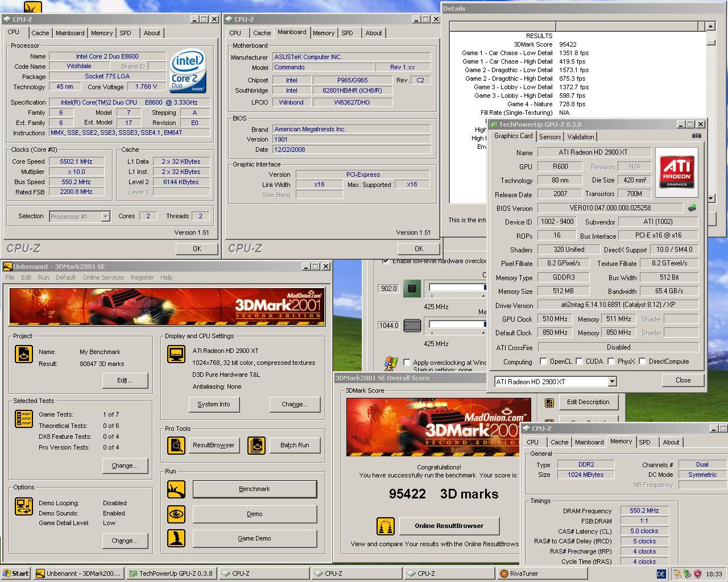Click the Selected Tests checklist icon
This screenshot has width=728, height=582.
[24, 419]
